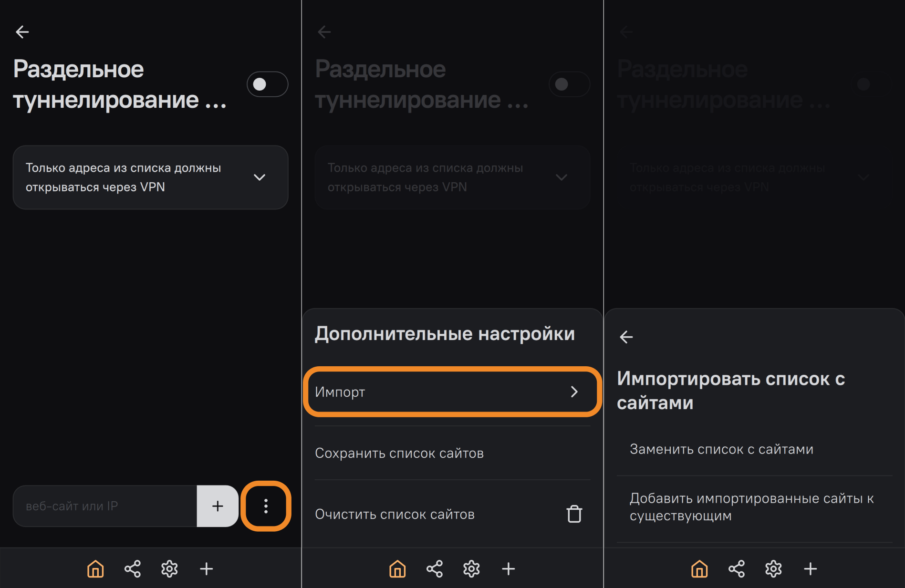Screen dimensions: 905x588
Task: Click the website or IP input field
Action: [105, 506]
